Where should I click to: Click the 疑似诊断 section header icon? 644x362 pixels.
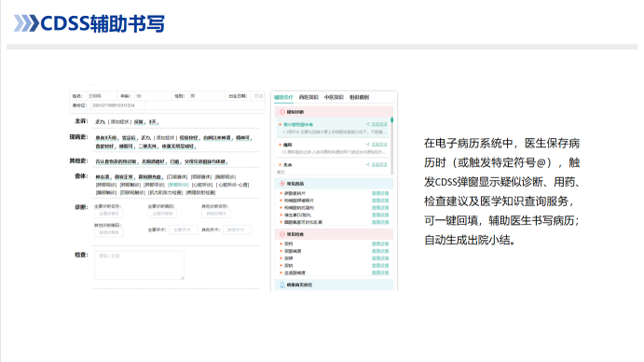pyautogui.click(x=282, y=112)
